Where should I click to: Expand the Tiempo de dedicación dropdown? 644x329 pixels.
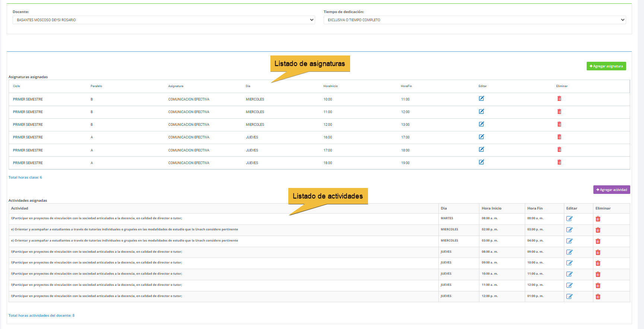point(475,20)
